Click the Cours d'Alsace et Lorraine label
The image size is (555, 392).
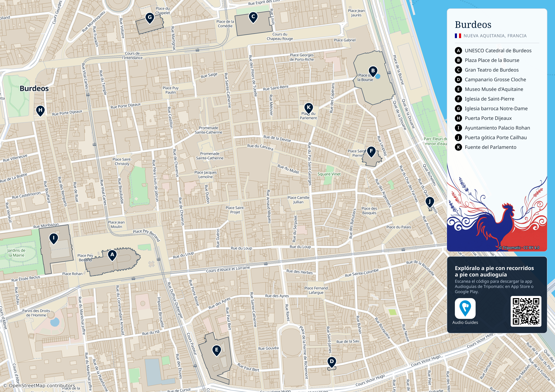(228, 269)
